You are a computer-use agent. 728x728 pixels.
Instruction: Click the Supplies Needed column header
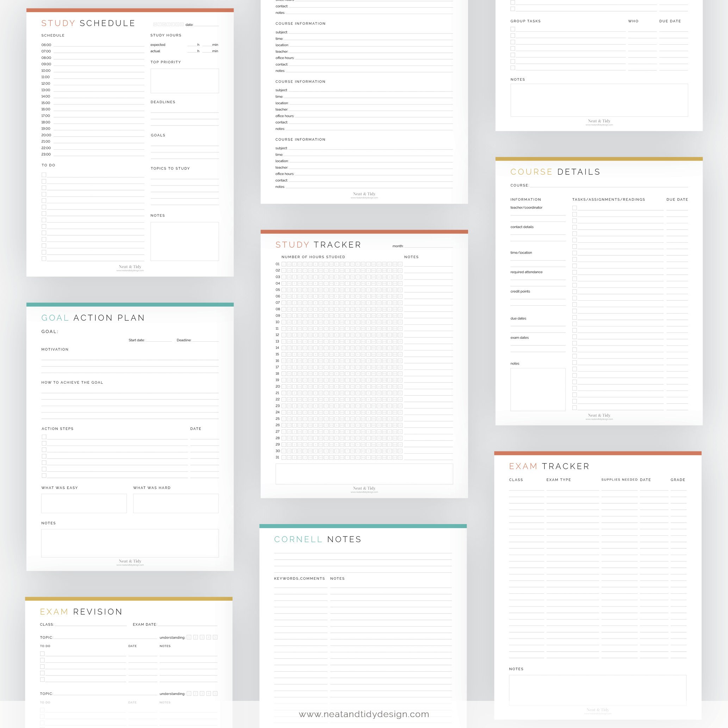click(x=620, y=480)
